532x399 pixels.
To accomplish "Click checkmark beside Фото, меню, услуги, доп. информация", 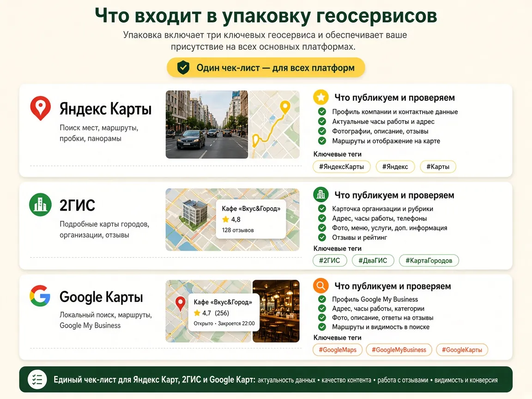I will point(322,228).
